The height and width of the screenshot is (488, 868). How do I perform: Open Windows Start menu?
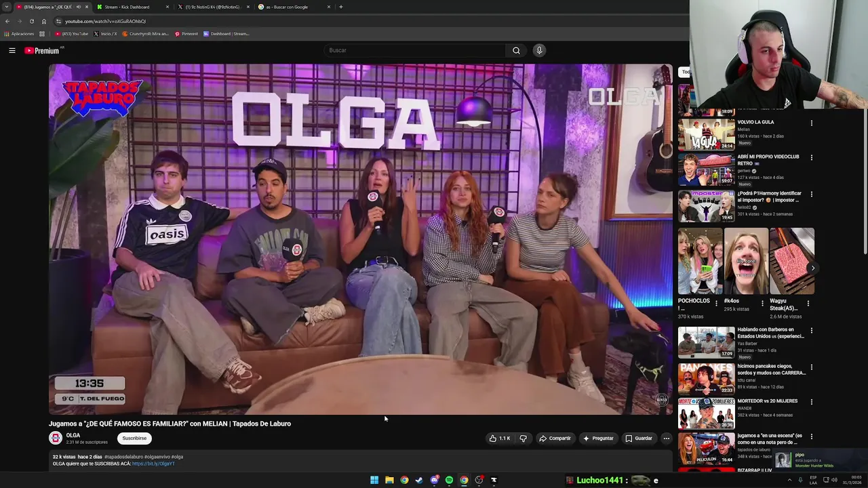pyautogui.click(x=374, y=480)
